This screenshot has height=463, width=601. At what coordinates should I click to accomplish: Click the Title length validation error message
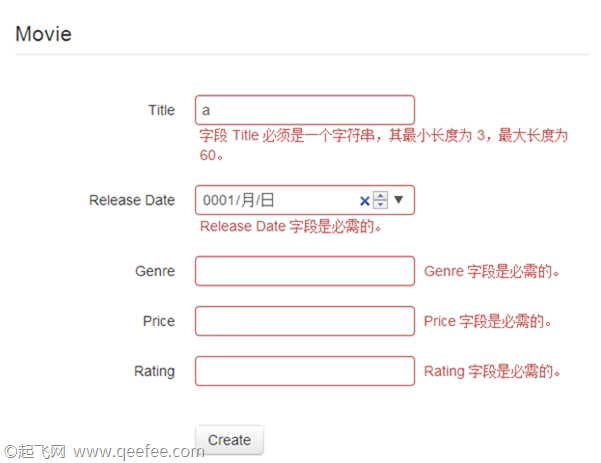383,145
